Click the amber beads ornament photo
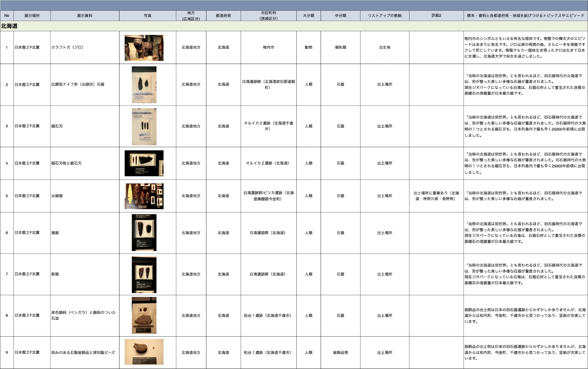The height and width of the screenshot is (369, 588). pos(144,352)
